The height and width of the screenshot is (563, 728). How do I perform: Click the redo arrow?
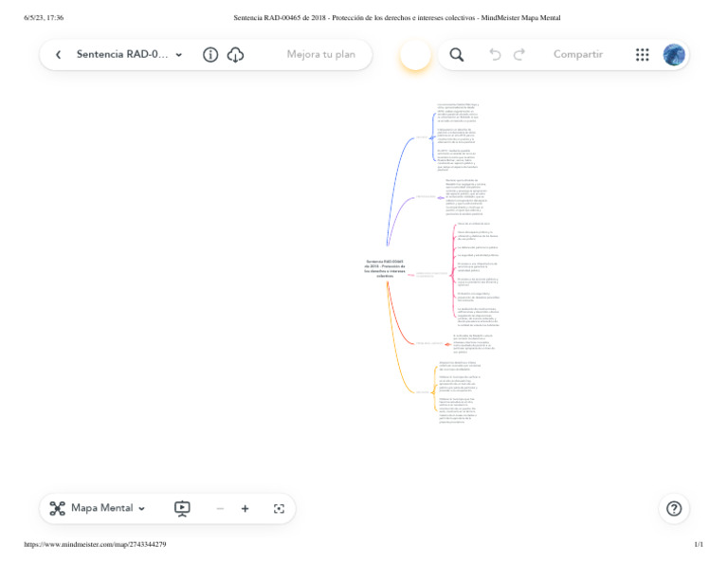coord(519,55)
